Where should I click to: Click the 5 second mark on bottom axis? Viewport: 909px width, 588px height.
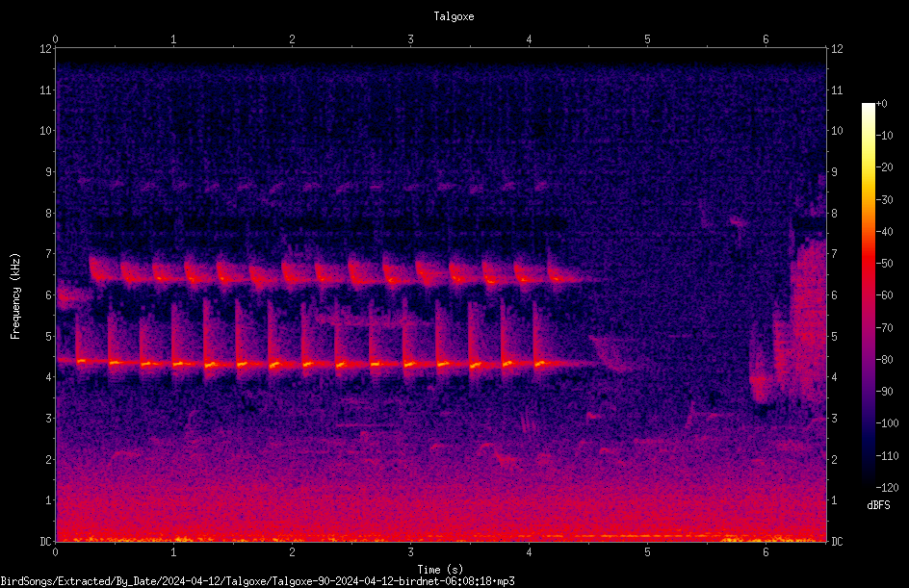click(x=647, y=552)
